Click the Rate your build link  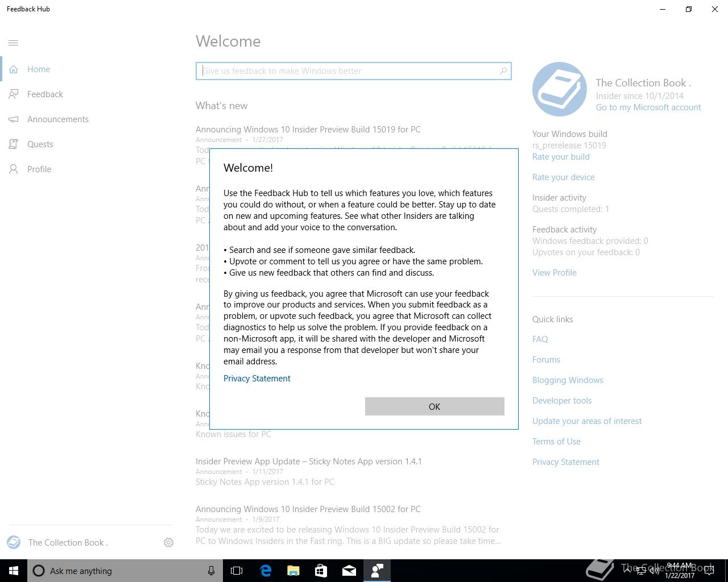click(561, 157)
